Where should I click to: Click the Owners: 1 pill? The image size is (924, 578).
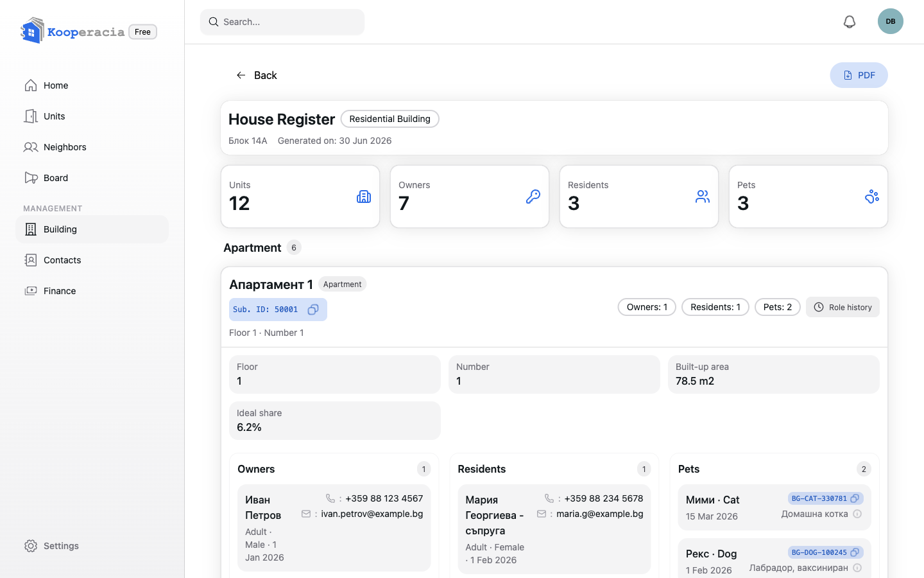point(647,307)
